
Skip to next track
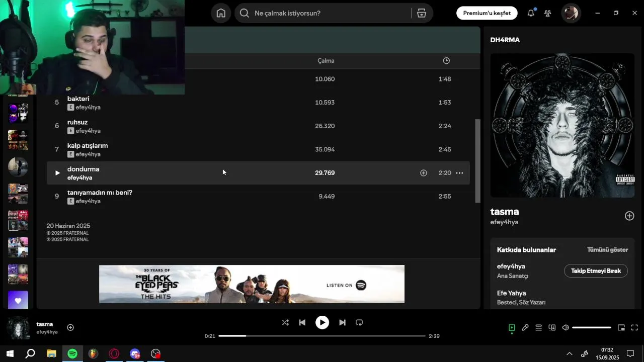[342, 323]
